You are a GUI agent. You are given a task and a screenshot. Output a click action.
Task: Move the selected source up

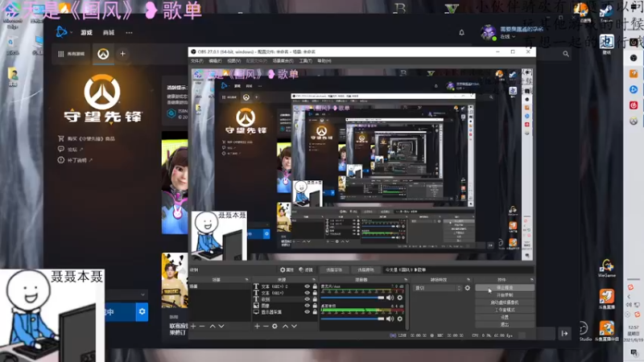[x=285, y=326]
